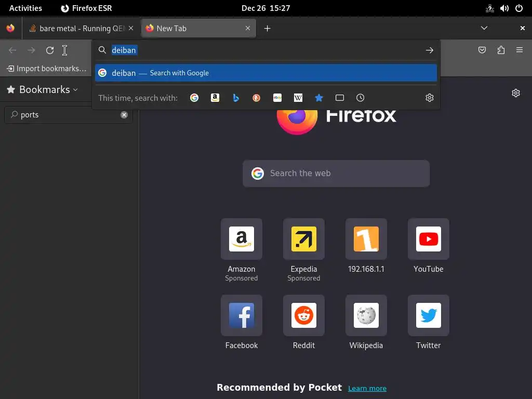Click the bookmarks search field with ports
532x399 pixels.
click(x=68, y=115)
